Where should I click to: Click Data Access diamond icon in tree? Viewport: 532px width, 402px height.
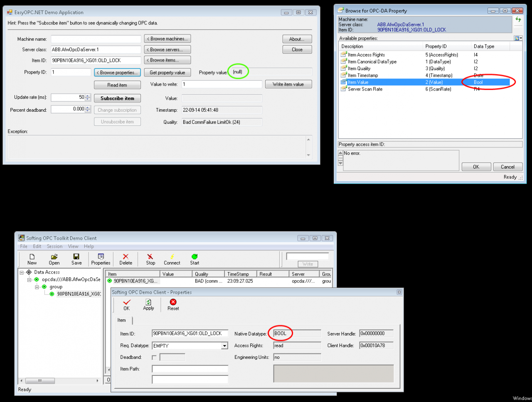(x=29, y=272)
